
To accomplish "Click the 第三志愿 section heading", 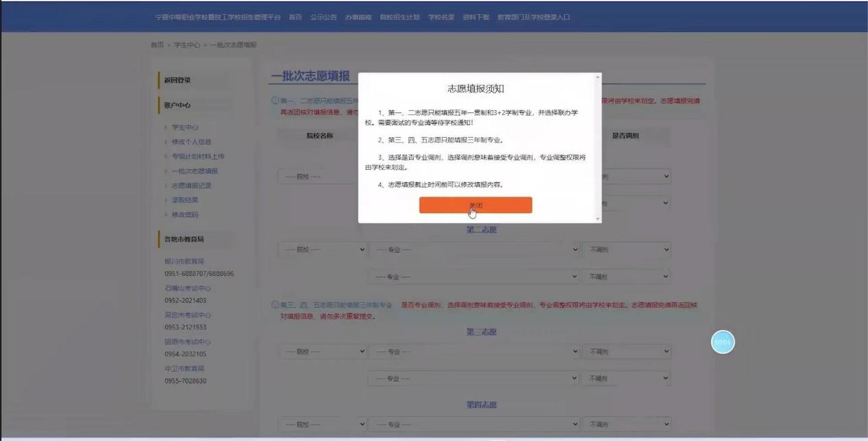I will (482, 331).
